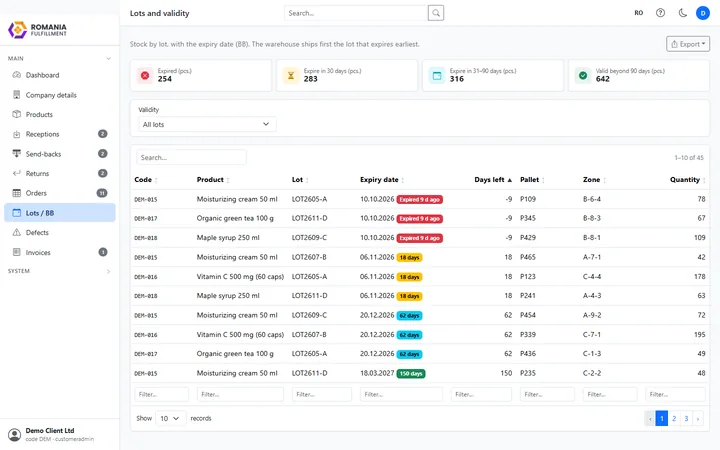
Task: Click the Romania Fulfillment logo
Action: 38,30
